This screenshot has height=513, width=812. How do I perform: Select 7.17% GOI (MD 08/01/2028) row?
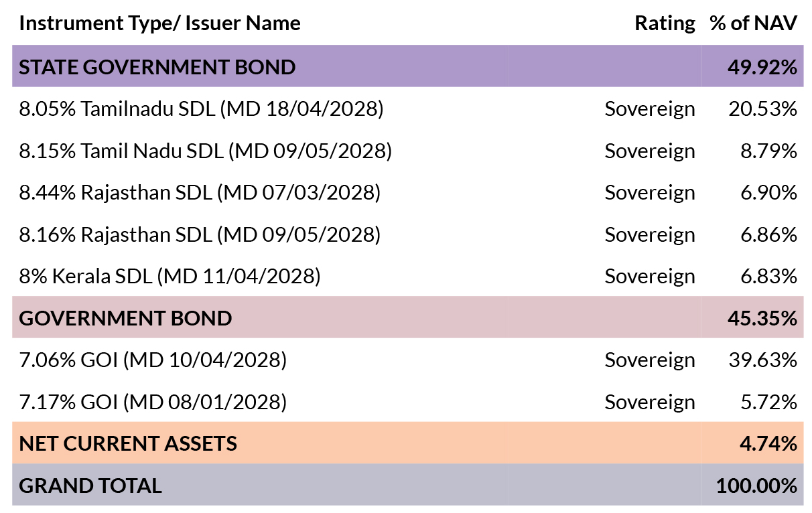407,402
